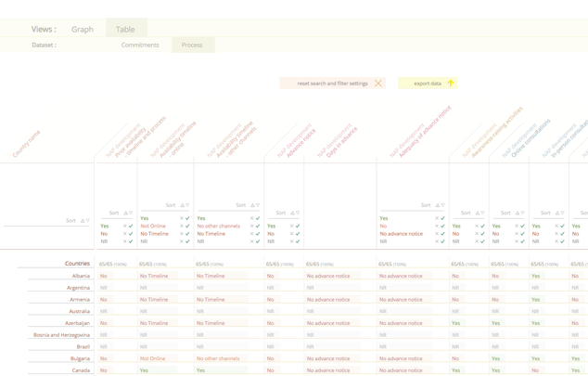Toggle the checkmark for 'No other channels'
The image size is (588, 376).
[259, 227]
